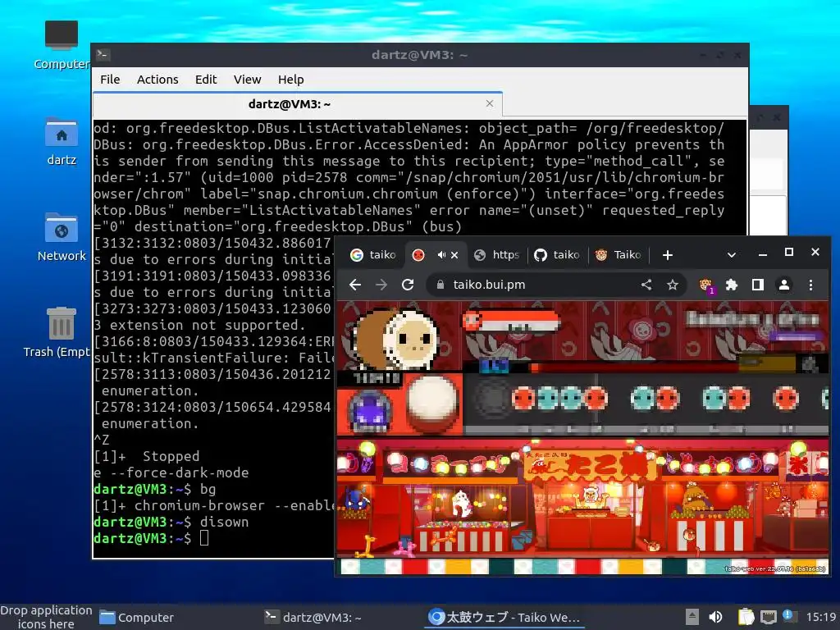Reload the taiko.bui.pm page
The height and width of the screenshot is (630, 840).
click(408, 285)
